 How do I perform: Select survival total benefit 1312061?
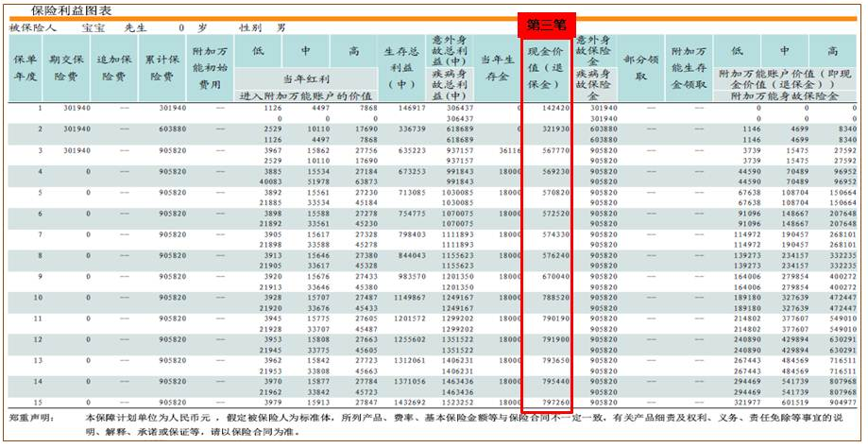pos(409,361)
